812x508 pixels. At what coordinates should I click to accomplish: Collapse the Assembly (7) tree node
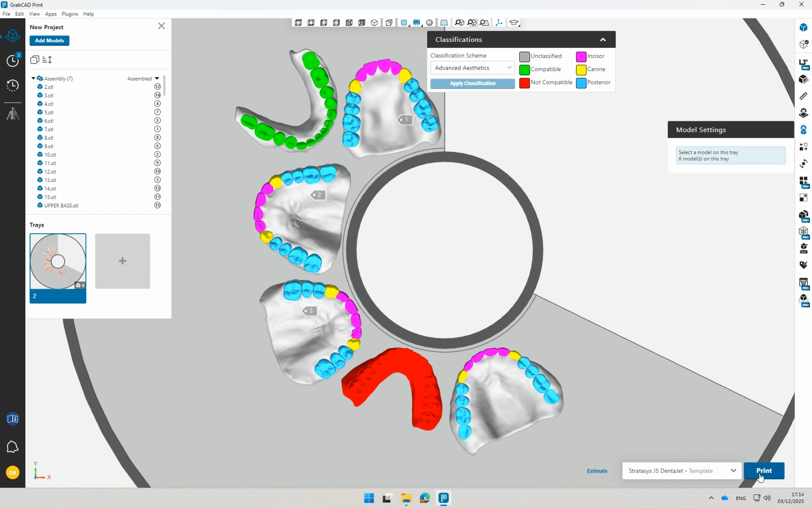point(33,79)
